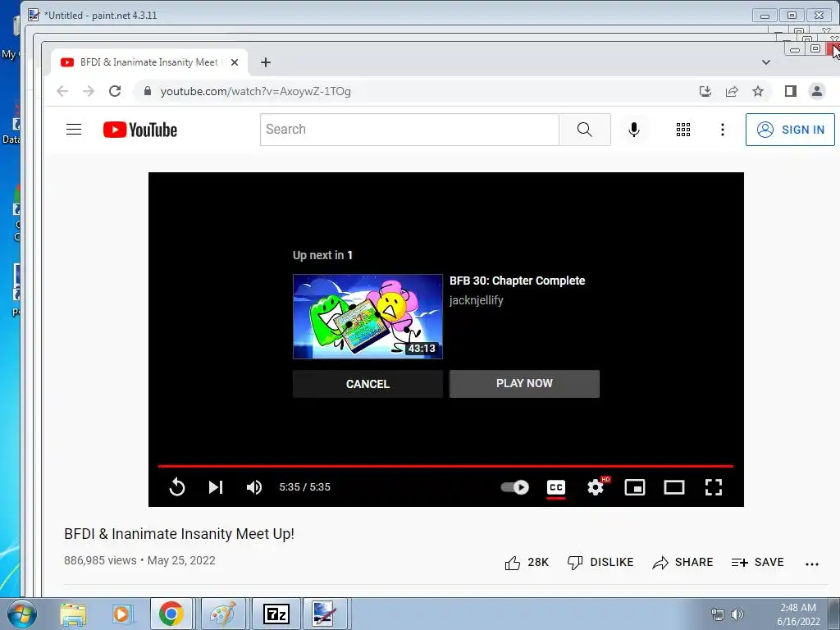Open Paint from the taskbar
This screenshot has height=630, width=840.
(x=223, y=614)
